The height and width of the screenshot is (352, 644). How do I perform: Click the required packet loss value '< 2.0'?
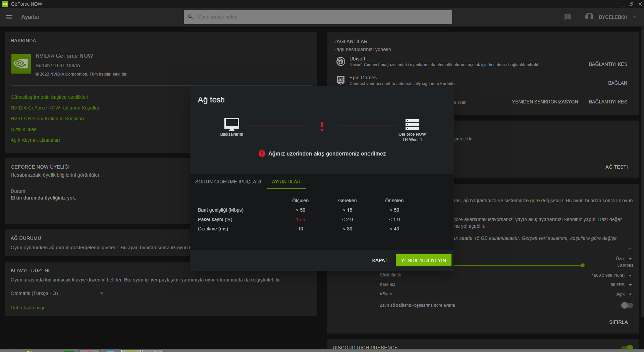point(347,219)
